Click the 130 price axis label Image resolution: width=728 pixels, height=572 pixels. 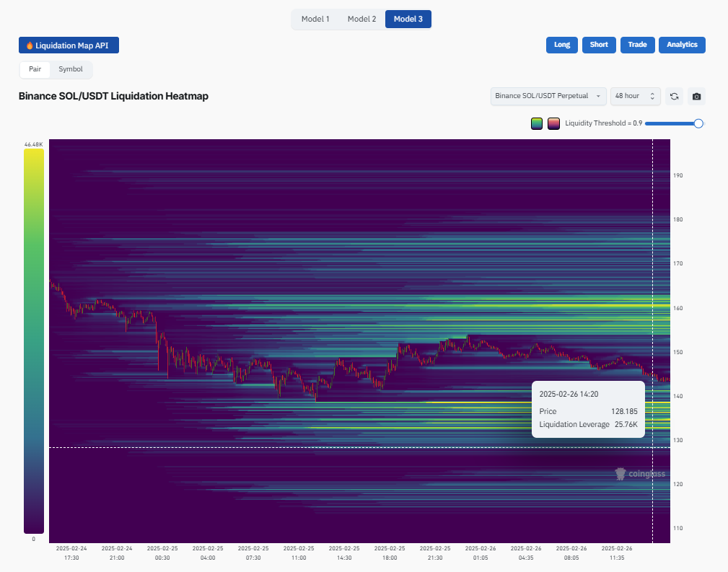point(678,440)
